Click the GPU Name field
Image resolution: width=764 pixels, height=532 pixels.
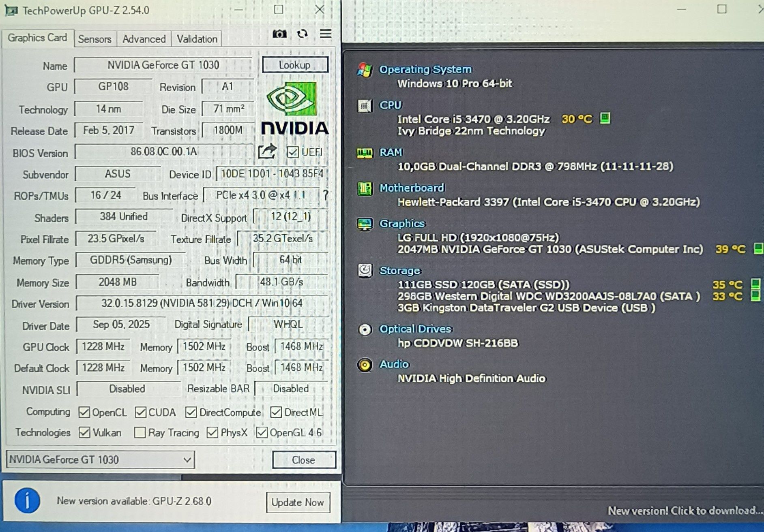click(163, 65)
